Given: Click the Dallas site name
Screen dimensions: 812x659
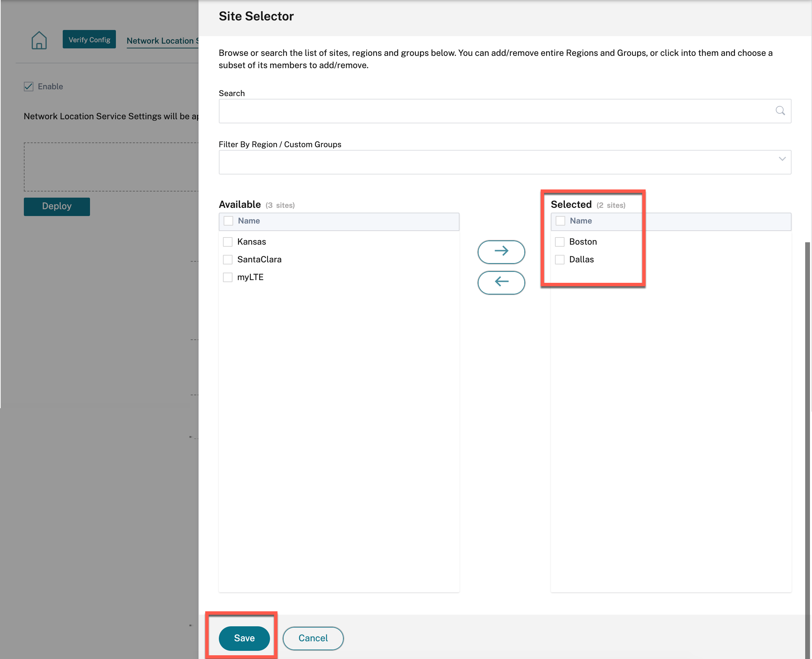Looking at the screenshot, I should [582, 260].
